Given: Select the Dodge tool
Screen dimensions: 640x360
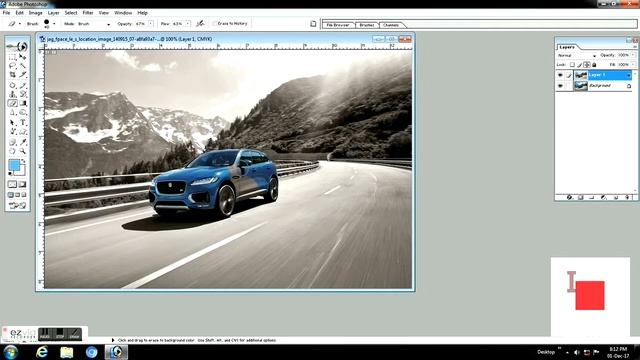Looking at the screenshot, I should [x=23, y=113].
